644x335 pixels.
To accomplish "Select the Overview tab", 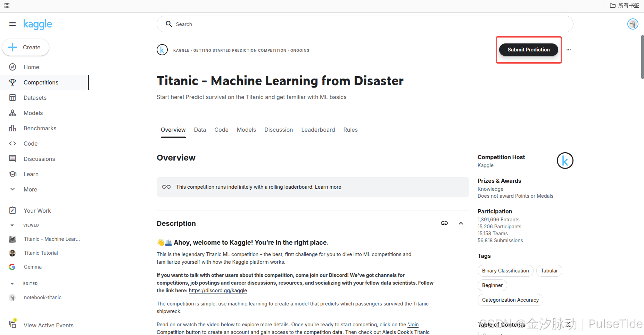I will coord(173,130).
